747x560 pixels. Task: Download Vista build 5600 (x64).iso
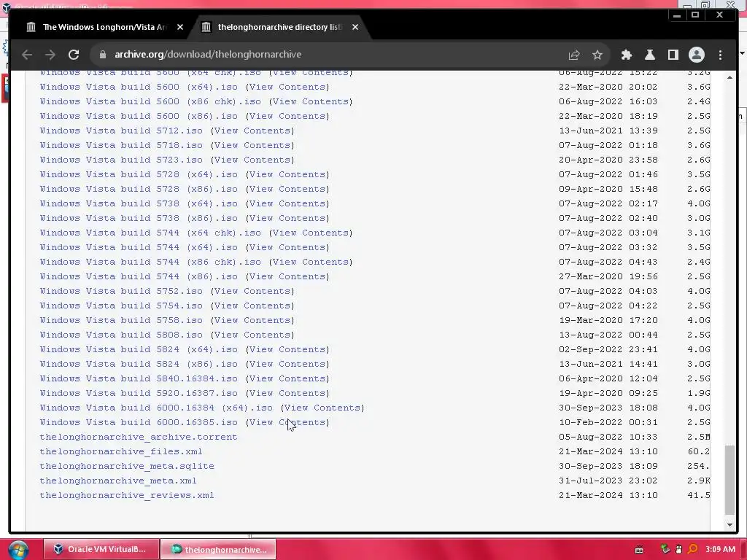[x=139, y=87]
